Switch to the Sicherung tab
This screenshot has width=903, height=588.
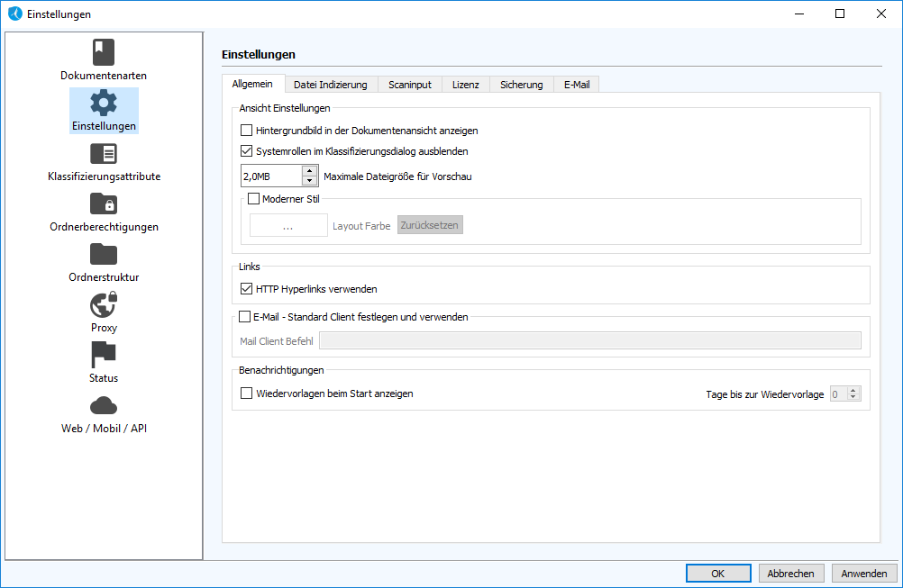click(522, 85)
